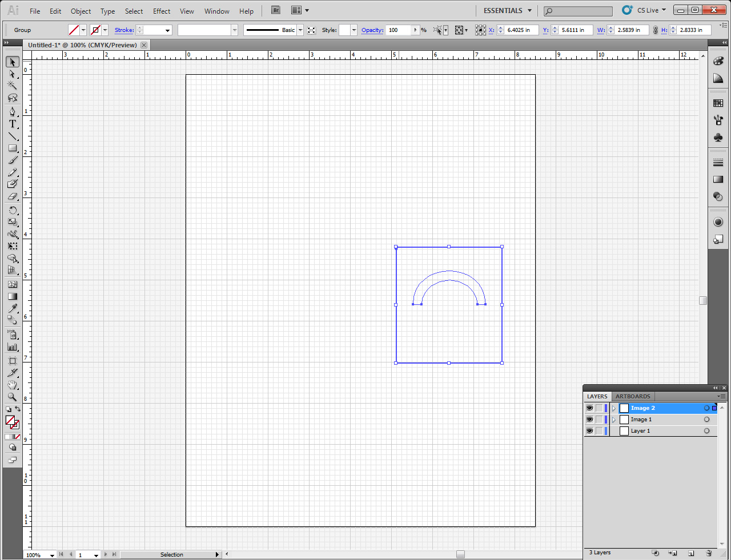Pick the Scale tool
The height and width of the screenshot is (560, 731).
tap(13, 222)
